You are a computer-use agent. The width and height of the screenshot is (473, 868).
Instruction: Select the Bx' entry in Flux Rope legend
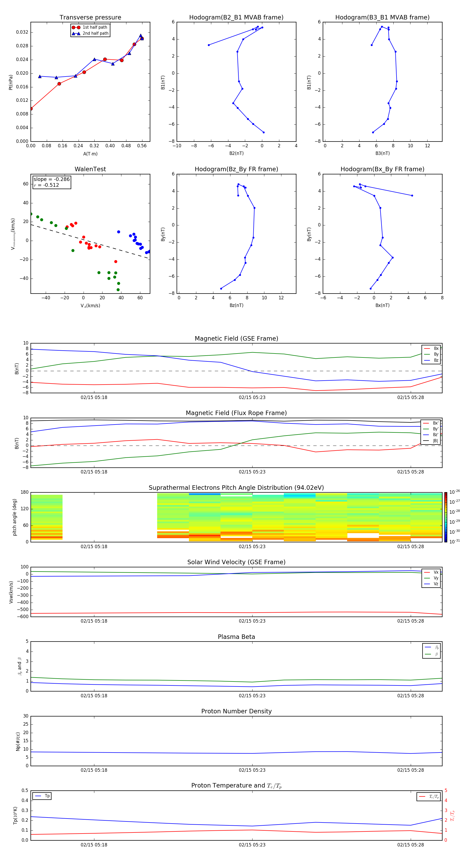[431, 423]
